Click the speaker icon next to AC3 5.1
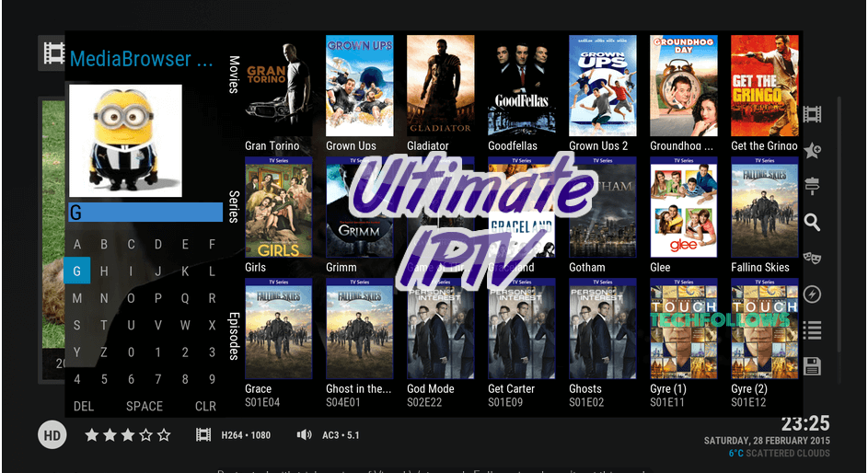Image resolution: width=868 pixels, height=473 pixels. click(304, 435)
